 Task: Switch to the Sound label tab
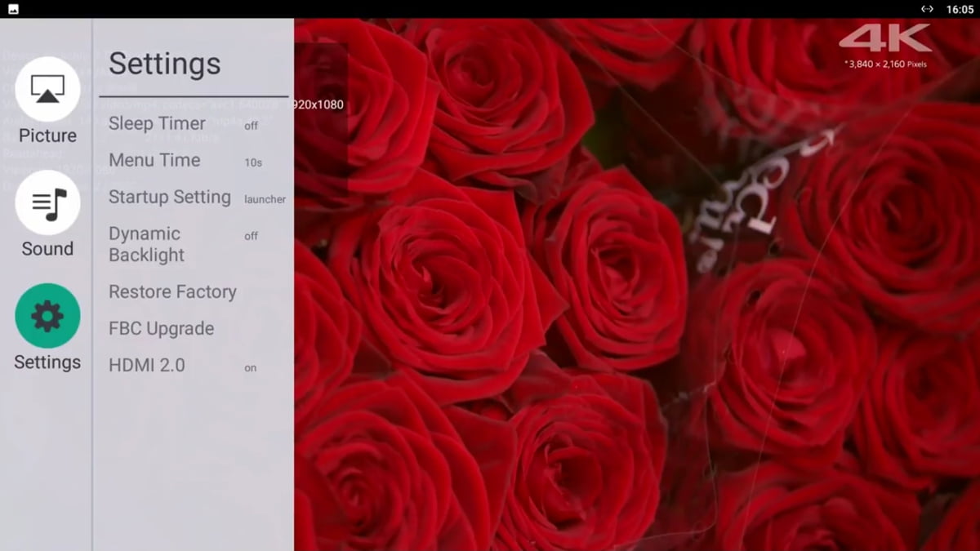pos(47,249)
